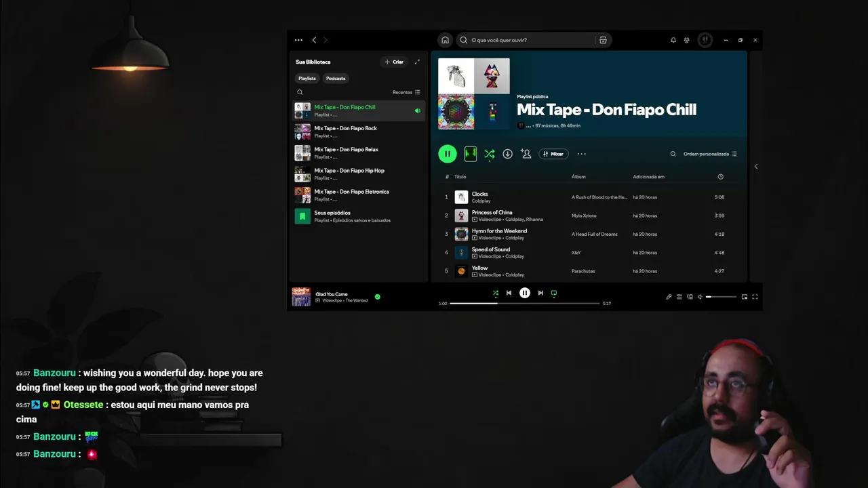Sort tracks by Álbum column header
Viewport: 868px width, 488px height.
tap(578, 177)
